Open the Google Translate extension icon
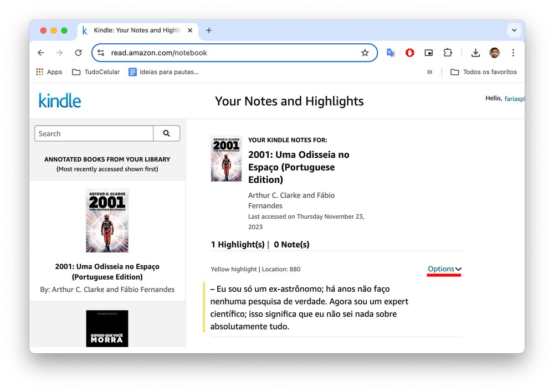554x392 pixels. click(x=391, y=53)
